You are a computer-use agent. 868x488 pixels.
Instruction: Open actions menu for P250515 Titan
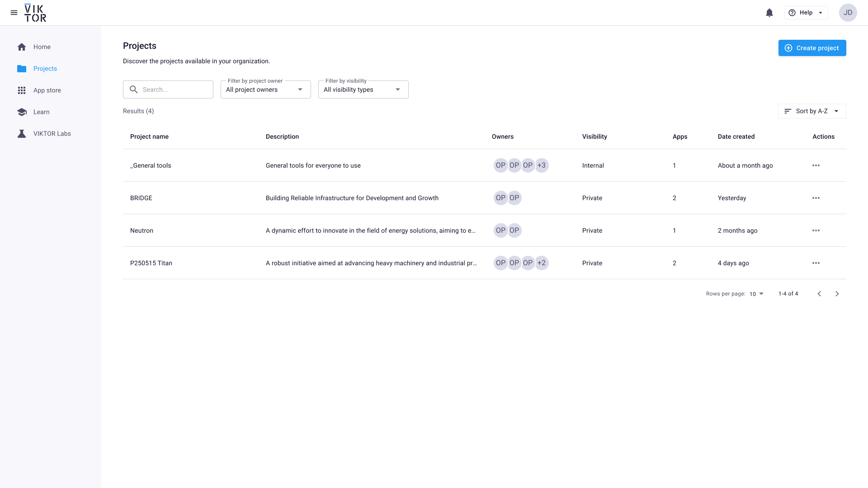(816, 263)
